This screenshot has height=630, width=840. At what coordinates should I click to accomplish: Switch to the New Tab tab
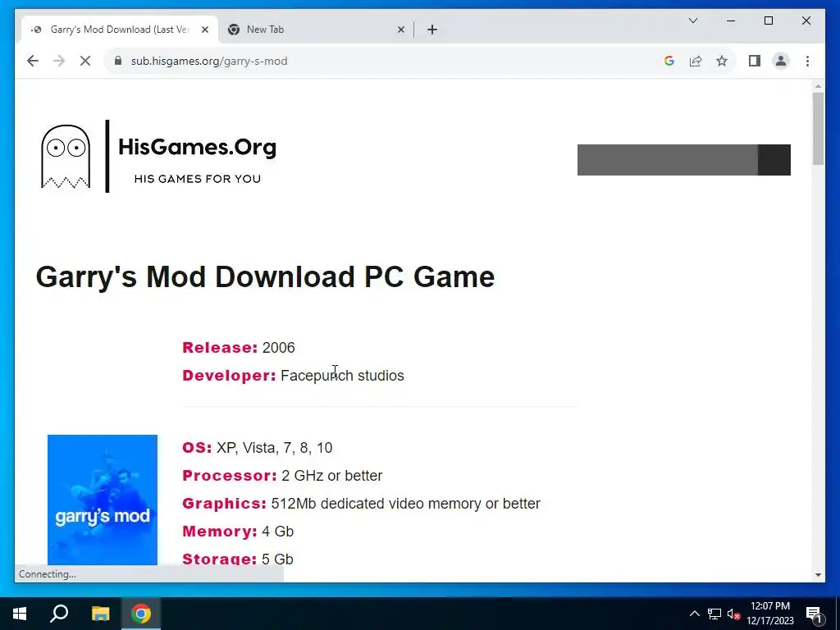coord(316,30)
